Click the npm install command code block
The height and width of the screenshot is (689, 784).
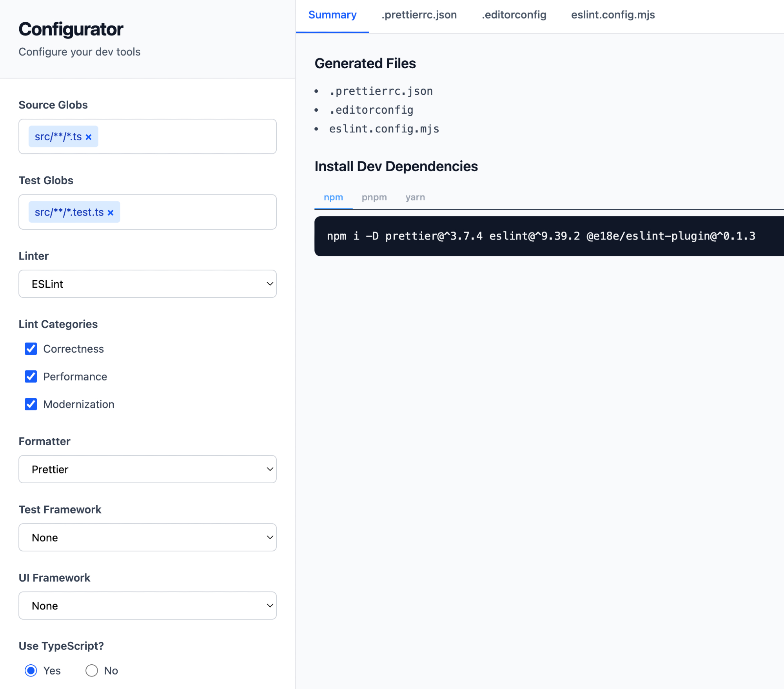point(541,236)
